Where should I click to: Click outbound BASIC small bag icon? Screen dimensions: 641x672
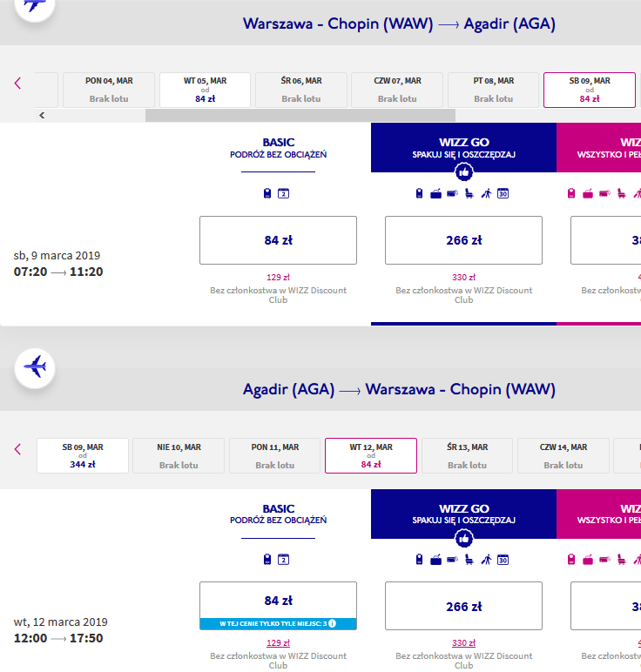[x=267, y=193]
